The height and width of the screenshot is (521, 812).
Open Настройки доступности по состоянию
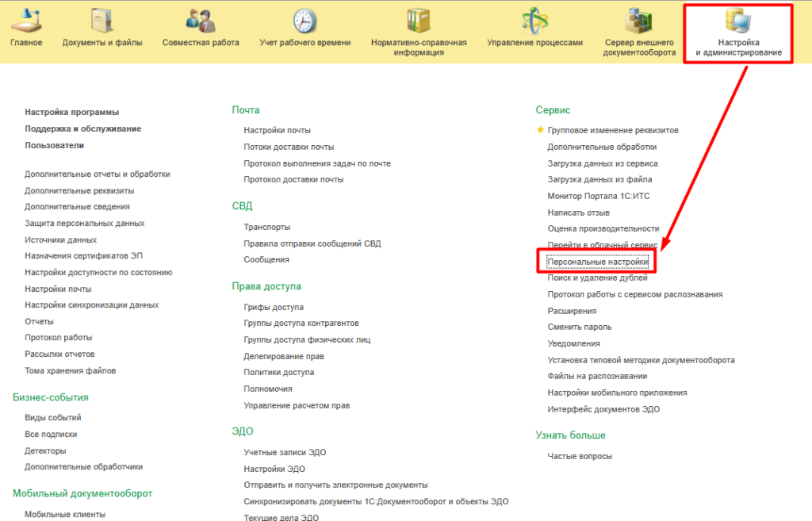click(98, 272)
